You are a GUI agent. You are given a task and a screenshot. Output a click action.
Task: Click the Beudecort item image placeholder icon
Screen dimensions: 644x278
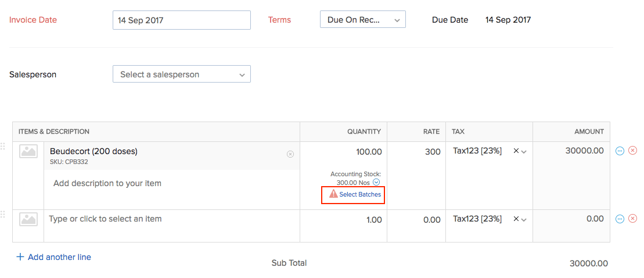[28, 152]
